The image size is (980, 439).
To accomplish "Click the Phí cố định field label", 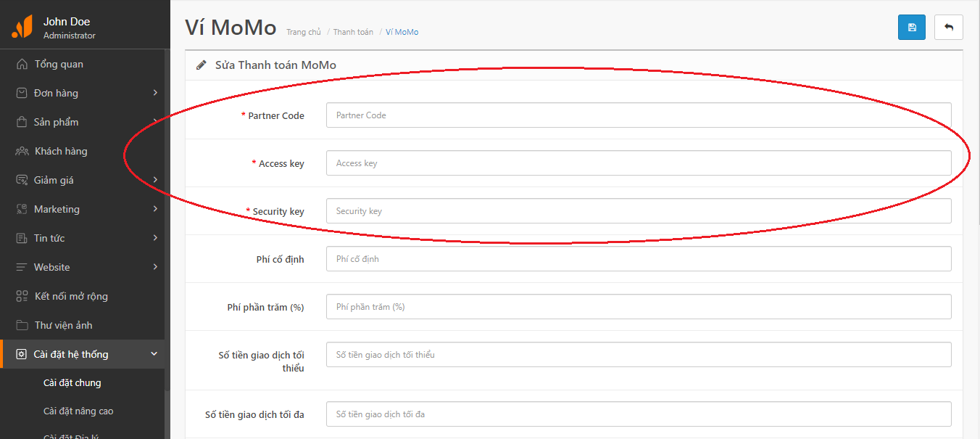I will click(x=281, y=259).
